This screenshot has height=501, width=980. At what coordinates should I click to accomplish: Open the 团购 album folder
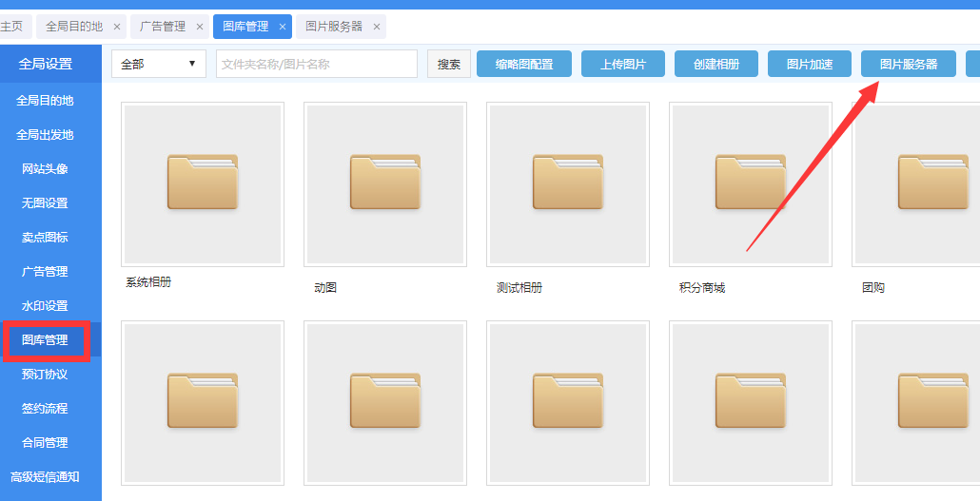[x=933, y=183]
